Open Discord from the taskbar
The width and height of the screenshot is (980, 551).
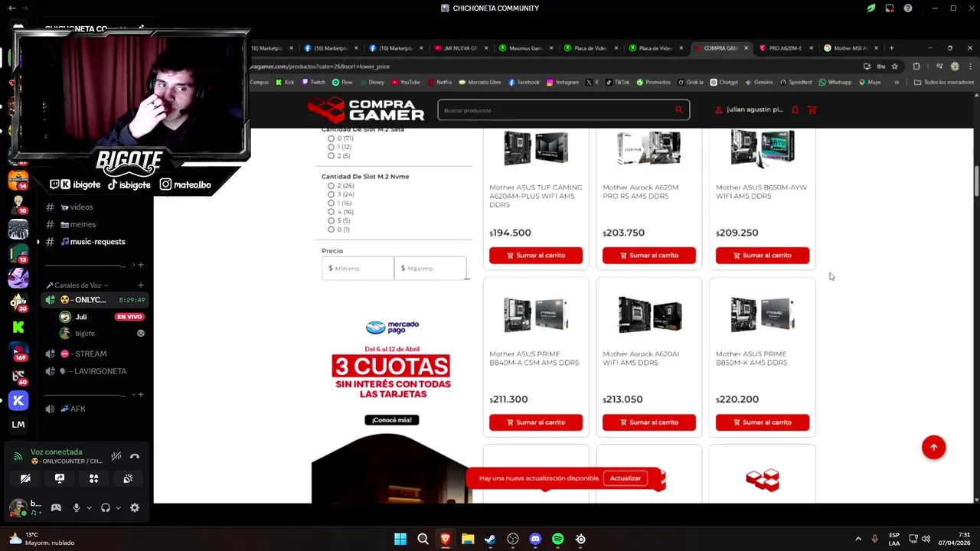[x=535, y=539]
